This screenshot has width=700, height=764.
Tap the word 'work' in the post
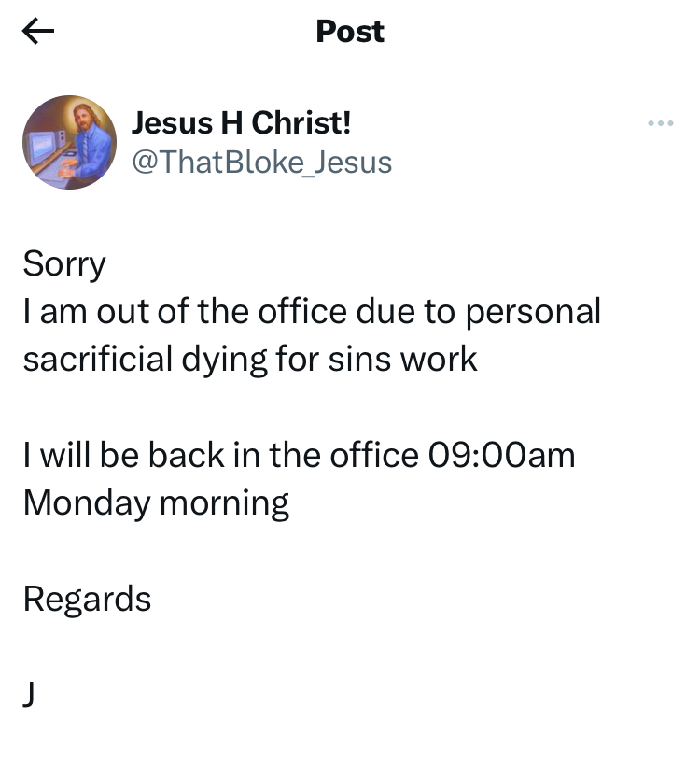point(440,360)
